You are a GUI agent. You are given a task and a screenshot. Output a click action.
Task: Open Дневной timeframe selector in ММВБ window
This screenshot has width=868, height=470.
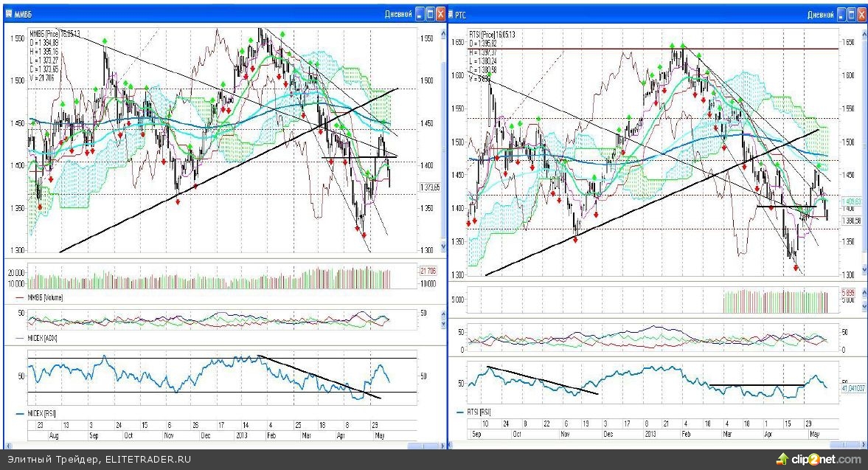tap(399, 14)
